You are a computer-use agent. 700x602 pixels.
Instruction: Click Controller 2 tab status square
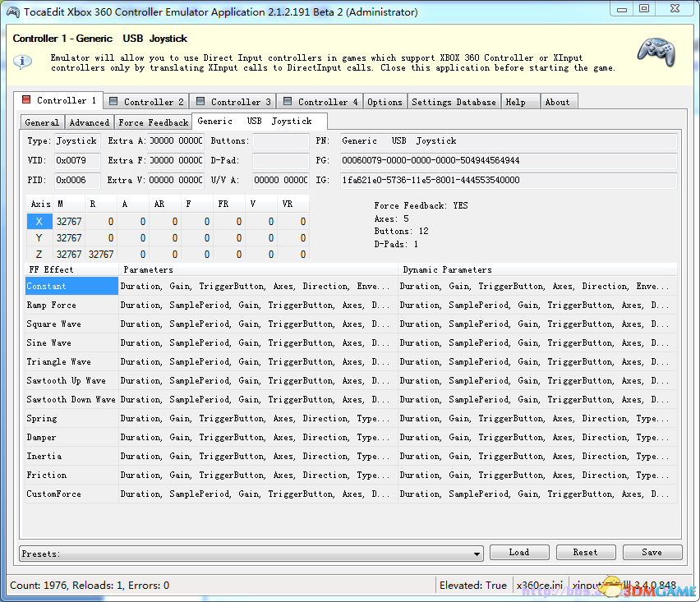(113, 101)
